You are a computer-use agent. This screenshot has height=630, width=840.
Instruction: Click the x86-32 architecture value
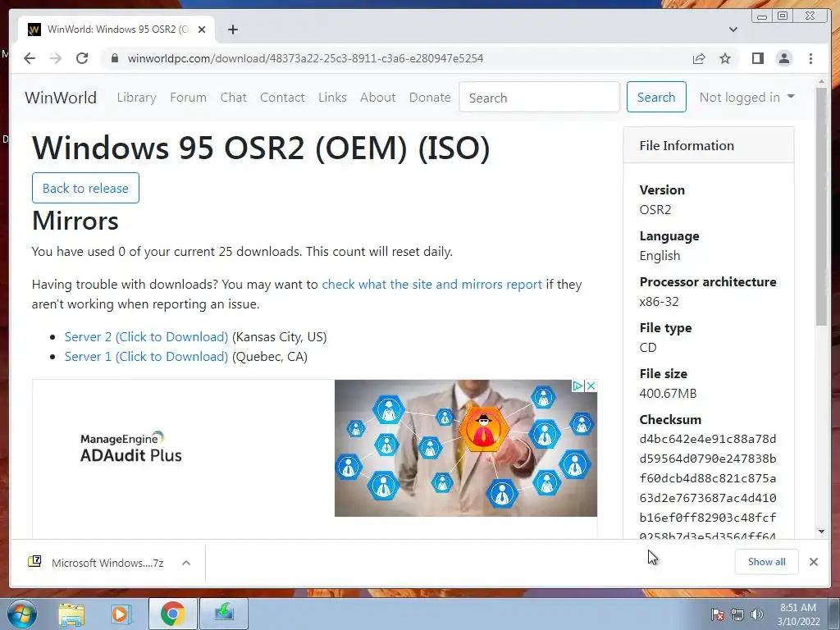659,302
